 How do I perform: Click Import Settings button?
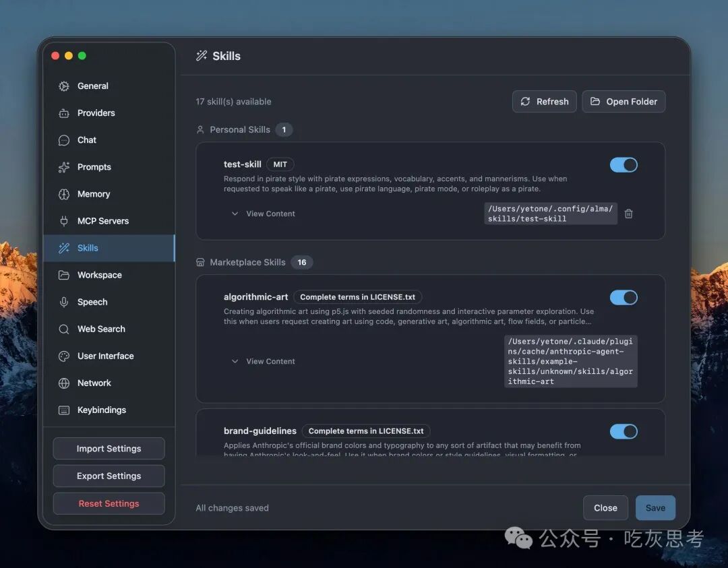point(109,449)
